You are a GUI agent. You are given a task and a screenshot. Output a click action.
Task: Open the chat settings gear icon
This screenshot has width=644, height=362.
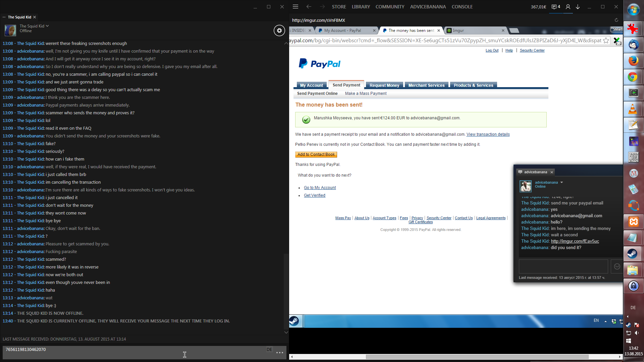[x=279, y=31]
